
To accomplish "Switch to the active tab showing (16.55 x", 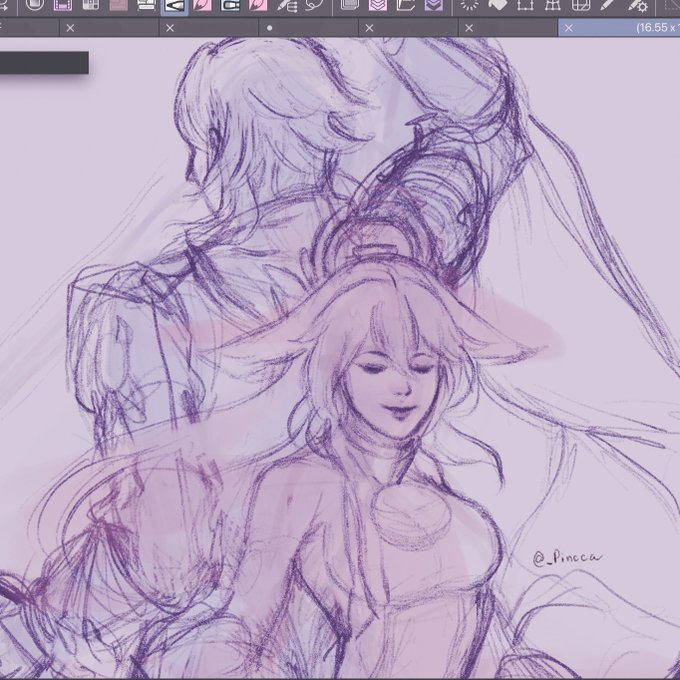I will coord(619,28).
